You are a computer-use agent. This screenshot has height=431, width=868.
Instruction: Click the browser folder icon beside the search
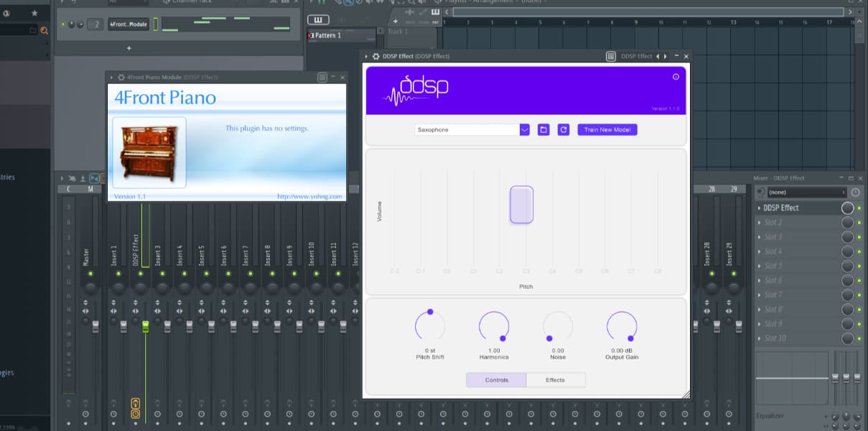(32, 30)
